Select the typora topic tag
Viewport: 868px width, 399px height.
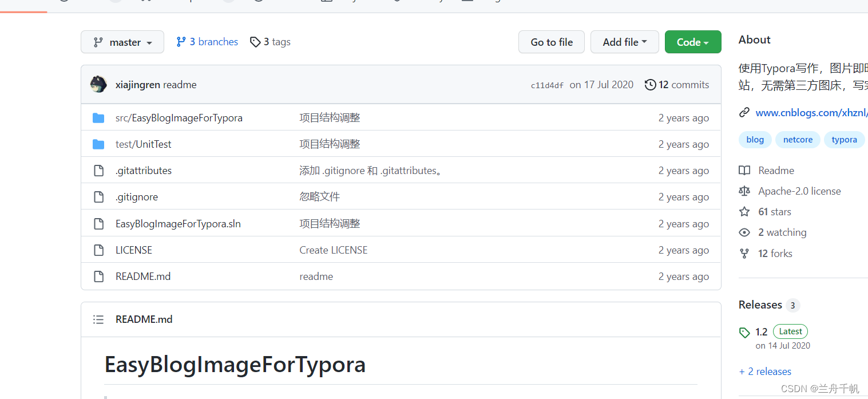click(x=845, y=140)
